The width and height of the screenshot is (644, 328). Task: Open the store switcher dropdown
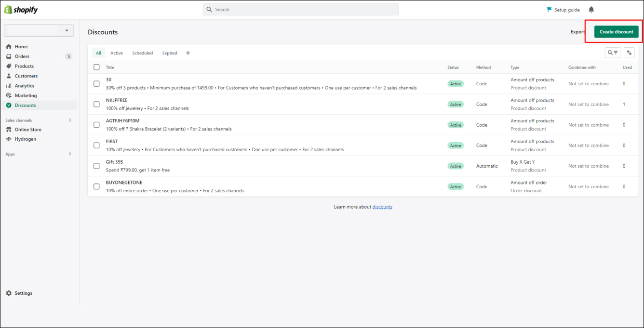point(39,30)
